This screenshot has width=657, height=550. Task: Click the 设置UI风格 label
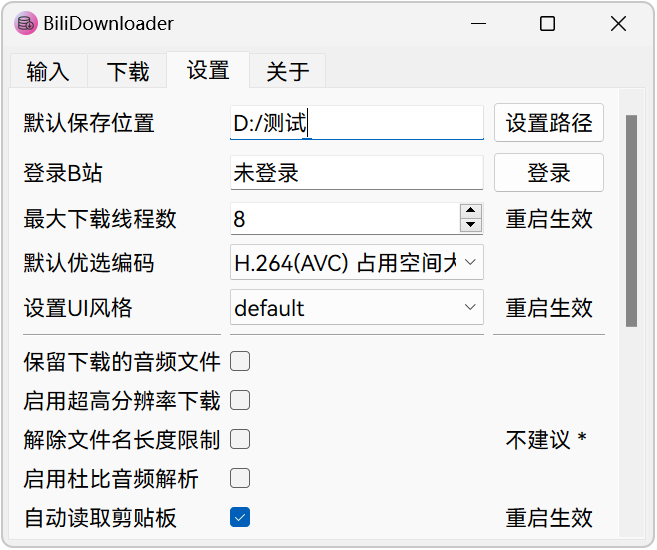coord(78,307)
